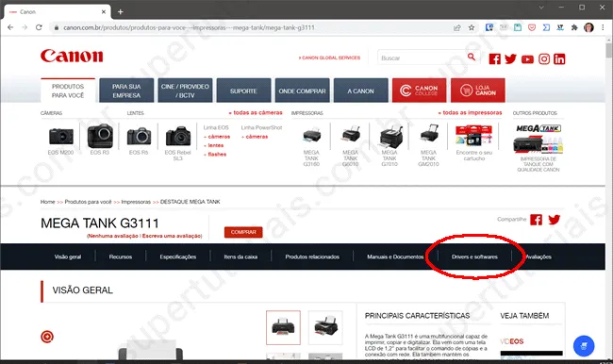Open Linha EOS flashes link
This screenshot has width=613, height=364.
pyautogui.click(x=215, y=155)
